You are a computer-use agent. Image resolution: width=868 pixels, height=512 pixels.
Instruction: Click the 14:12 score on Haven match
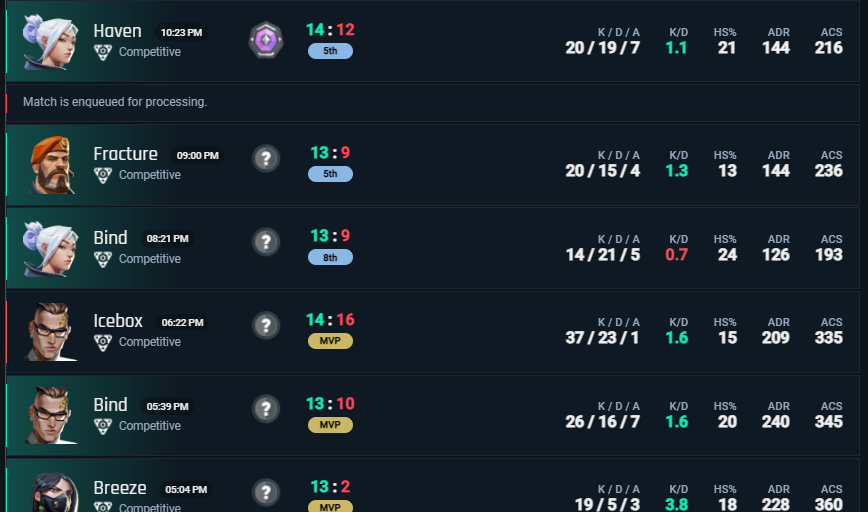click(x=330, y=30)
